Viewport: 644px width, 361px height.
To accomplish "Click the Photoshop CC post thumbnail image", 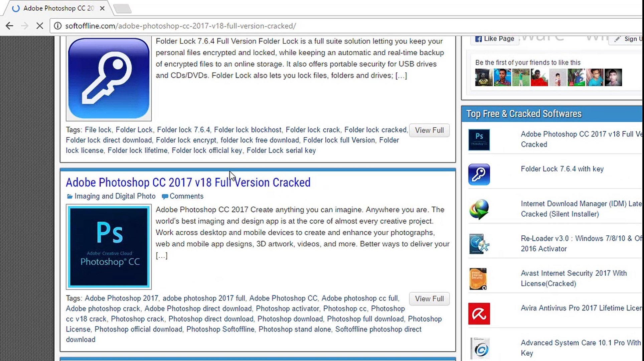I will (109, 247).
